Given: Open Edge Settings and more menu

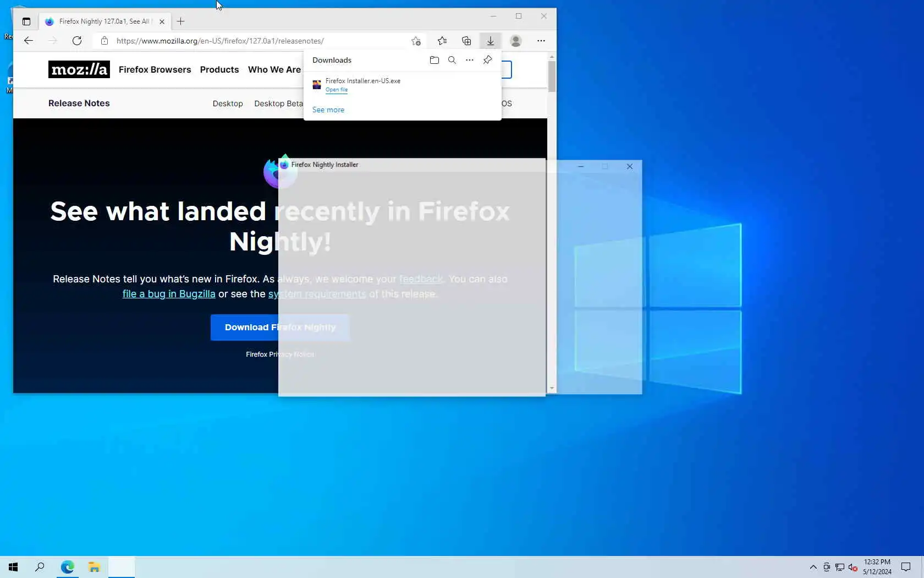Looking at the screenshot, I should [541, 41].
